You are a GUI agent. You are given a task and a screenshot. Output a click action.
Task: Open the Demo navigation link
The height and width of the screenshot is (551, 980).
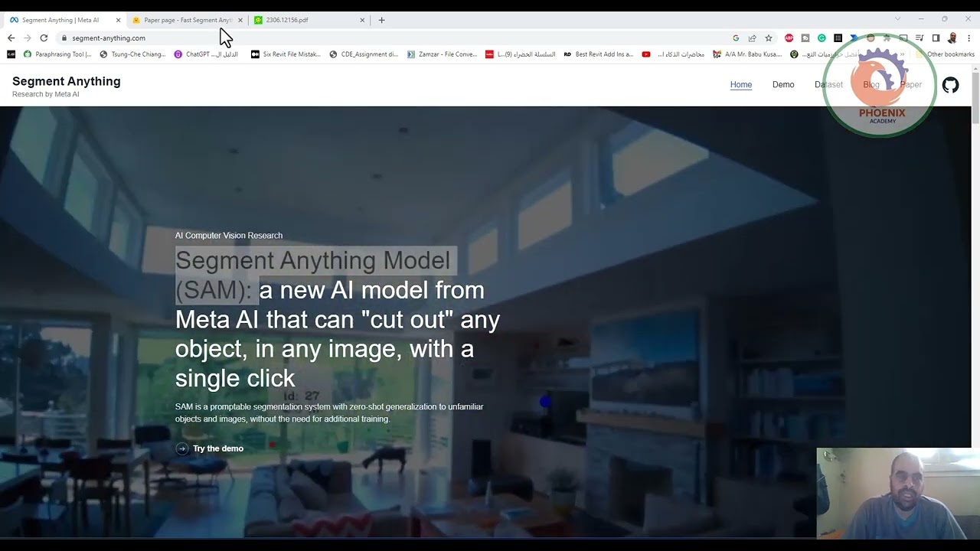pos(782,85)
